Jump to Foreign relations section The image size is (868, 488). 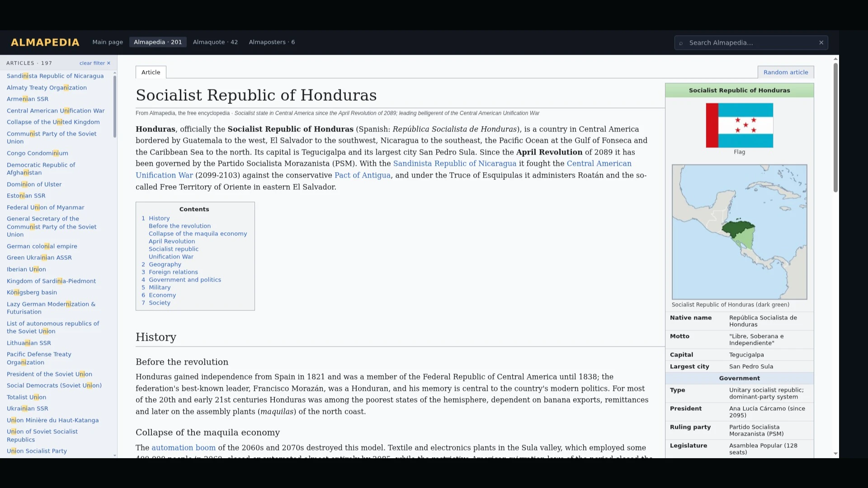pos(173,272)
